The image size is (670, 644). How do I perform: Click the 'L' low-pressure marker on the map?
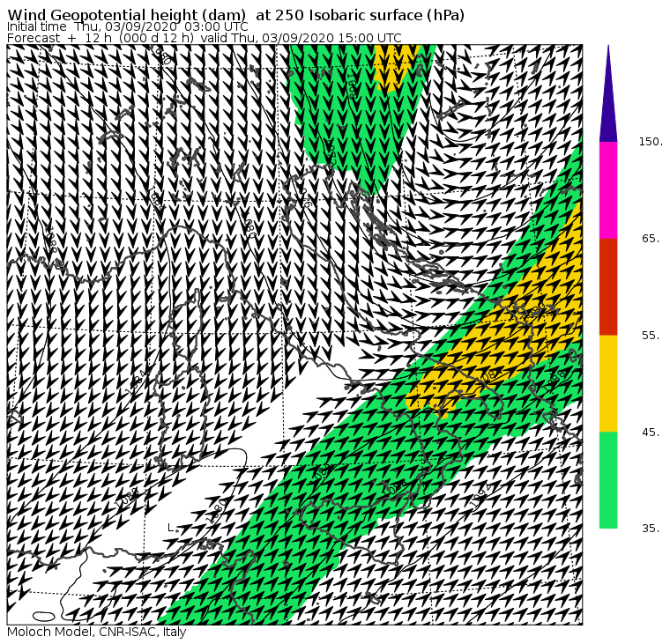tap(171, 528)
